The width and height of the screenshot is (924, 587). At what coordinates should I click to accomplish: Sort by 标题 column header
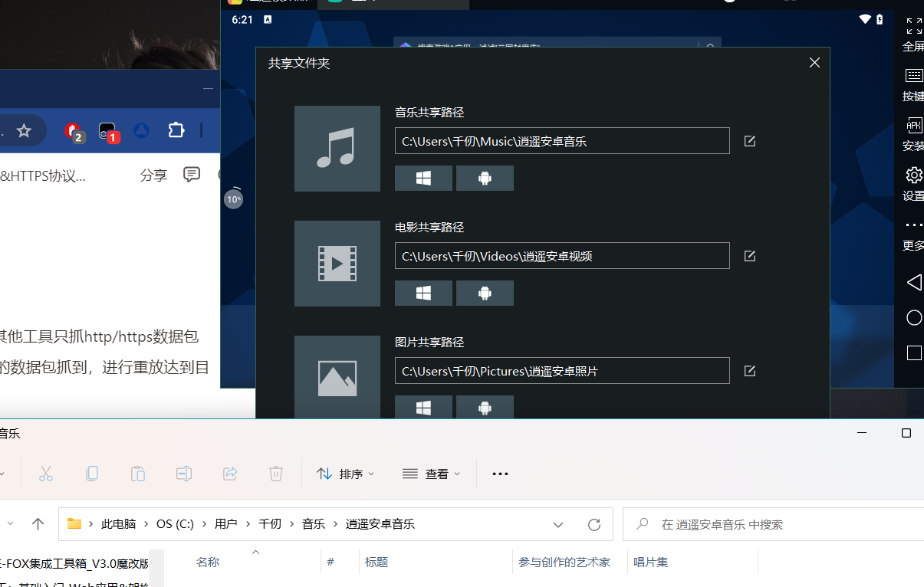coord(377,562)
